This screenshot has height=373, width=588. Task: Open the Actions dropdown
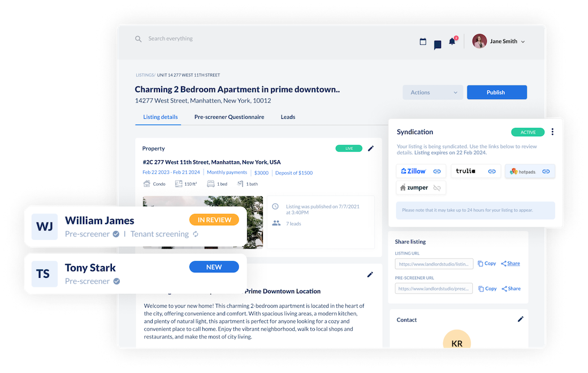pyautogui.click(x=433, y=92)
